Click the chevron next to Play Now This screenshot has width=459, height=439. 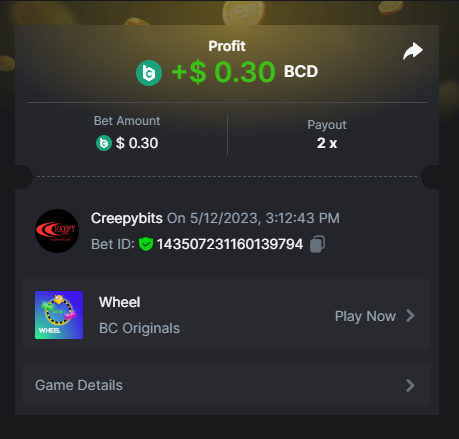click(411, 316)
